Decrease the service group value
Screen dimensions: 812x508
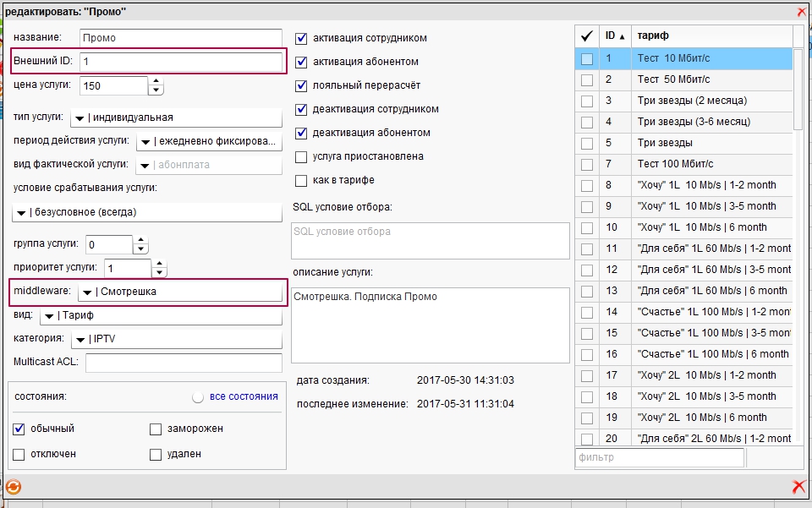coord(140,249)
